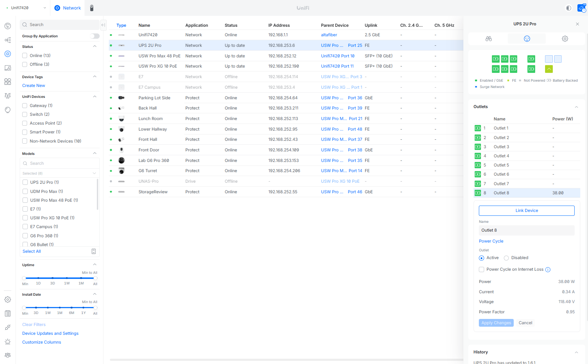Open UPS 2U Pro outlet management tab
The height and width of the screenshot is (364, 588).
tap(527, 39)
